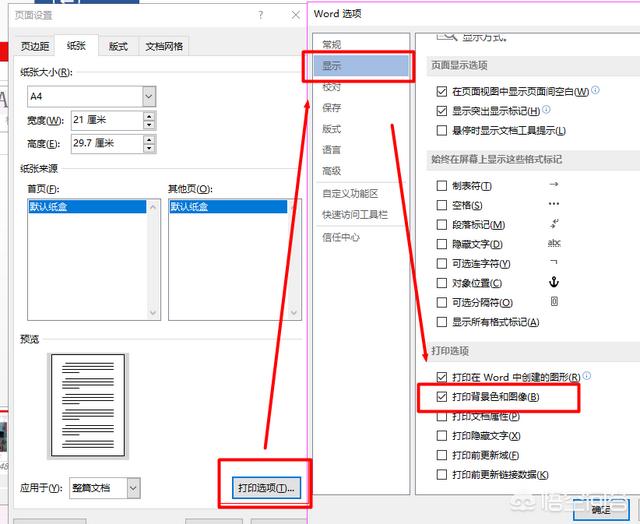640x524 pixels.
Task: Decrease paper height with down stepper
Action: point(149,149)
